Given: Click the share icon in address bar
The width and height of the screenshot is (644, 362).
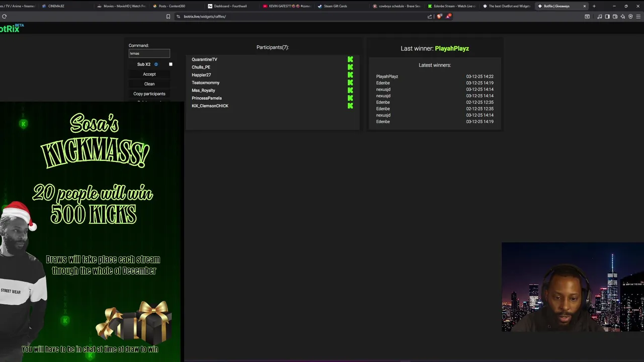Looking at the screenshot, I should (430, 17).
